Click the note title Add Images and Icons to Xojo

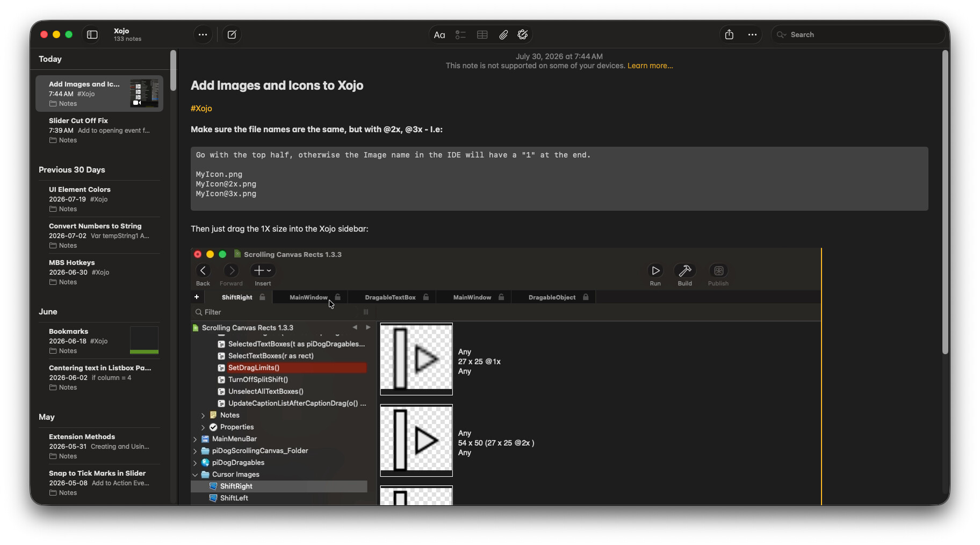click(277, 85)
